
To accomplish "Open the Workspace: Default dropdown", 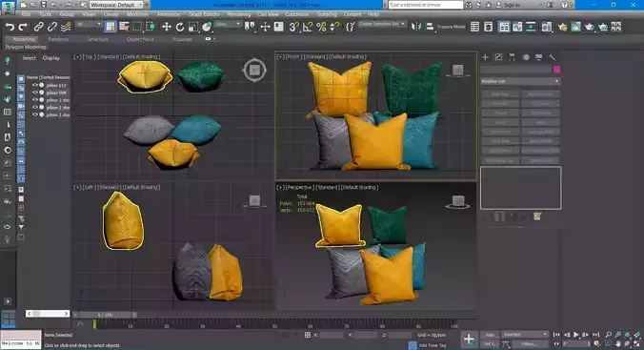I will click(116, 5).
